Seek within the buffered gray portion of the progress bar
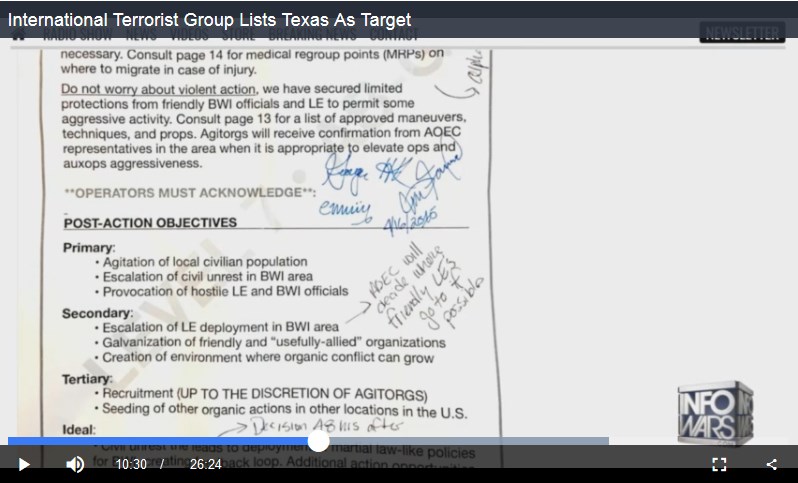Screen dimensions: 798x483 point(468,441)
